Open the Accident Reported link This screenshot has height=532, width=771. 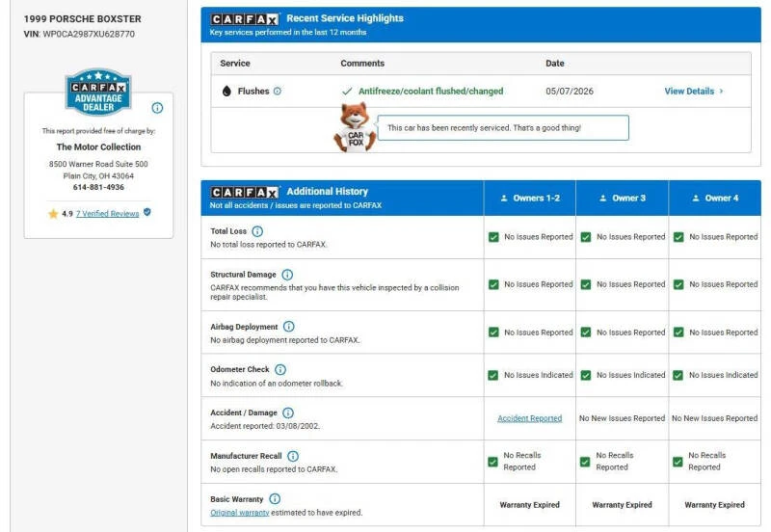(529, 418)
